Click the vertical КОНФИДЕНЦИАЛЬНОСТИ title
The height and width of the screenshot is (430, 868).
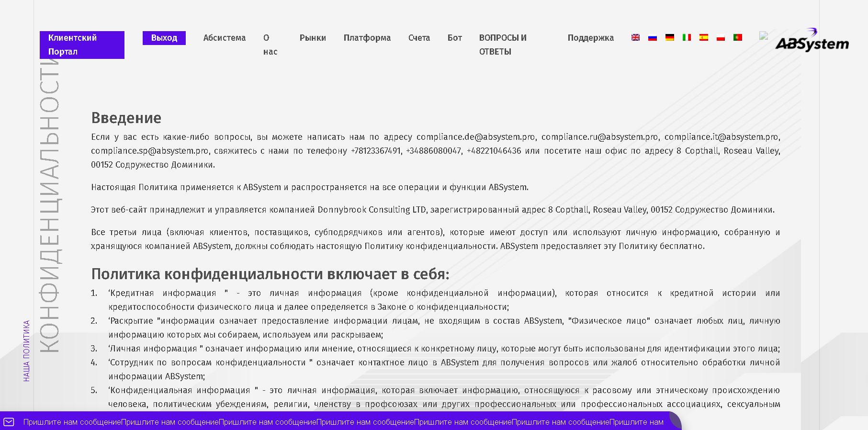49,206
